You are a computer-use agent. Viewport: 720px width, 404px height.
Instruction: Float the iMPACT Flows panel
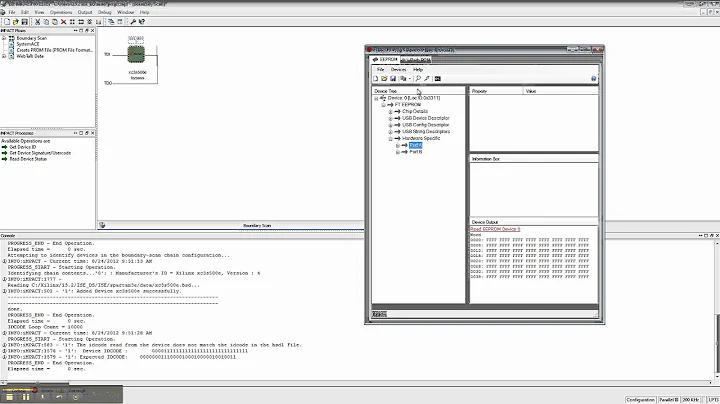86,31
